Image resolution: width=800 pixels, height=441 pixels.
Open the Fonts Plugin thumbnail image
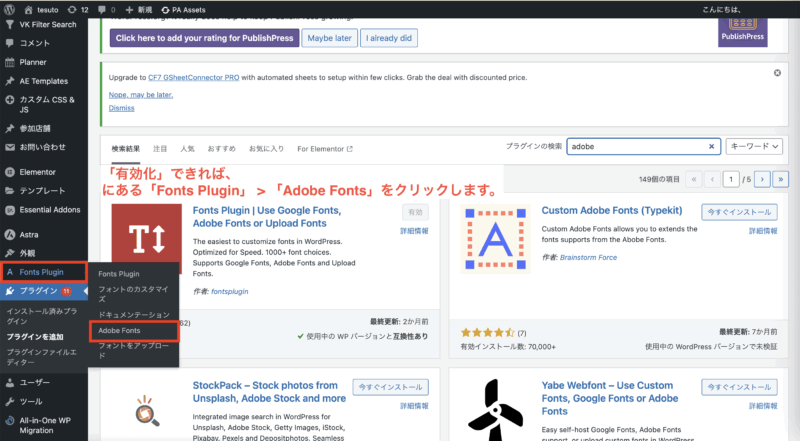(x=146, y=239)
